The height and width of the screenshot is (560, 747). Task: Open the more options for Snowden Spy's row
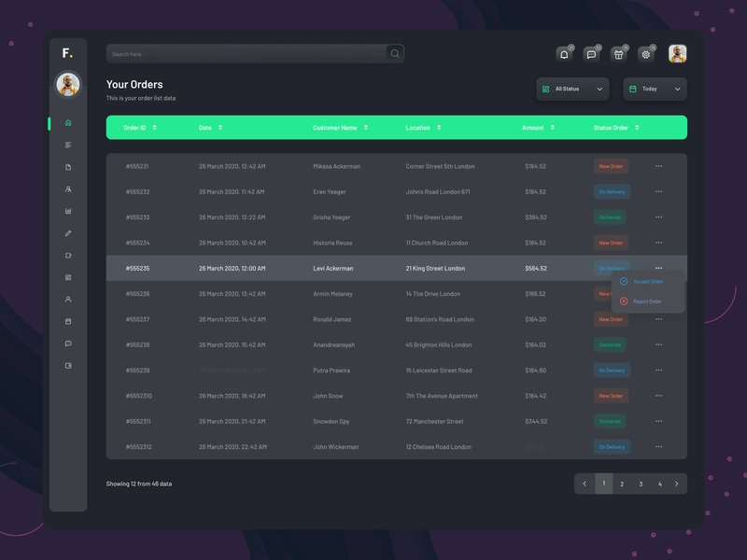658,422
